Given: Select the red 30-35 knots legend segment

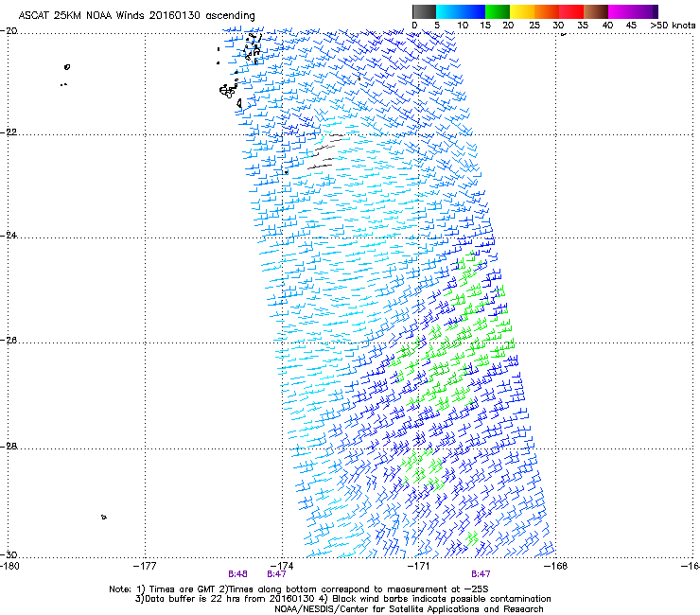Looking at the screenshot, I should [571, 11].
